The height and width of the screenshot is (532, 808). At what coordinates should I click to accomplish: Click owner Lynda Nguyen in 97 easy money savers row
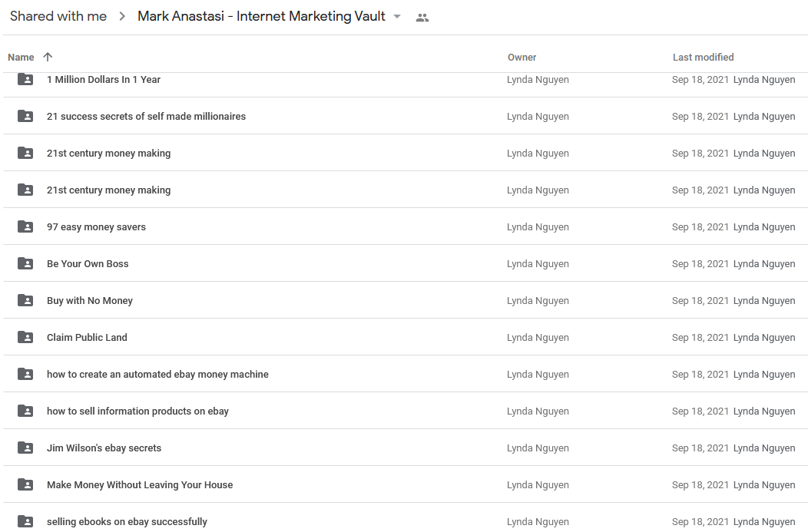click(x=538, y=227)
